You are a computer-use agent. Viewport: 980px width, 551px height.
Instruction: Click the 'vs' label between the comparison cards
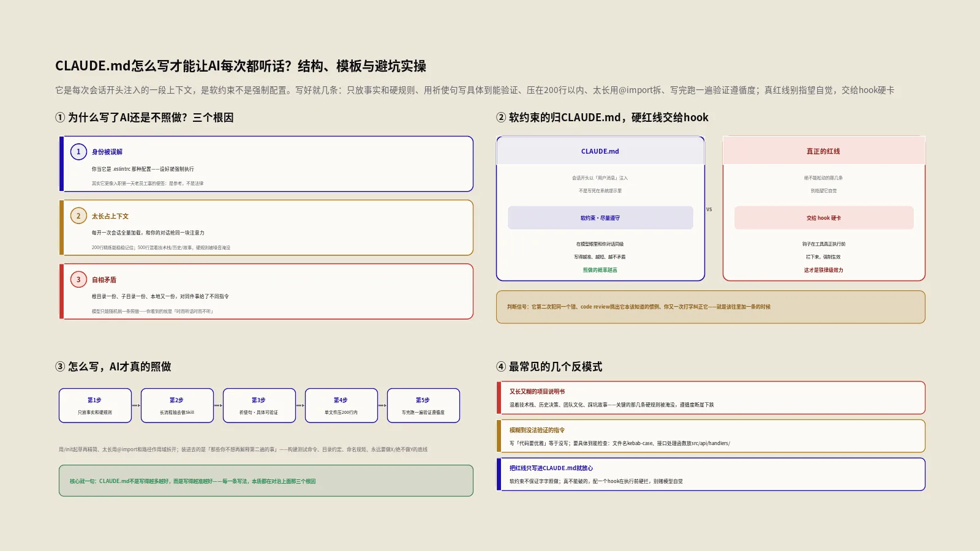(709, 209)
